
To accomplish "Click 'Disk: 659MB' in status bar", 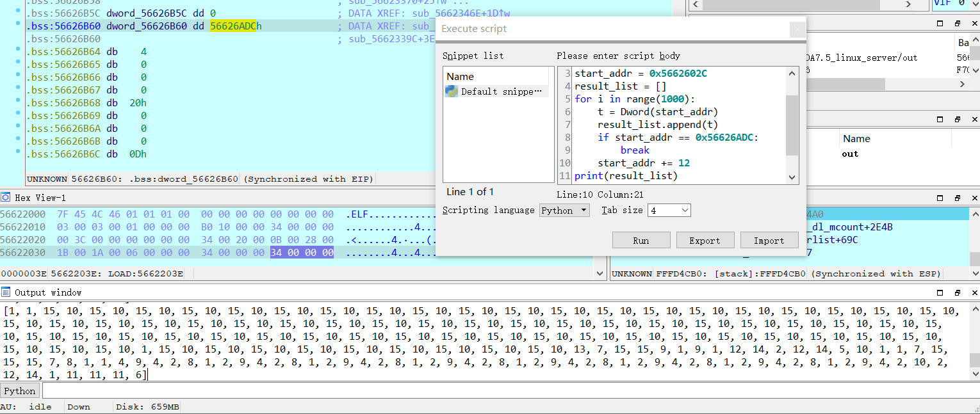I will coord(148,407).
